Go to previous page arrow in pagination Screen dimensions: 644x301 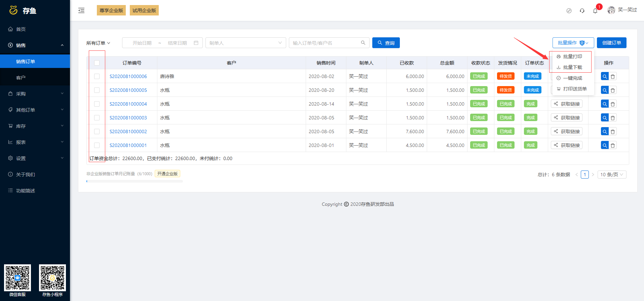point(577,175)
